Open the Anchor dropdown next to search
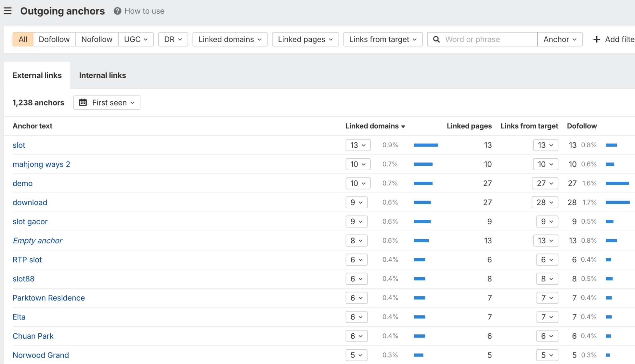This screenshot has height=364, width=635. pyautogui.click(x=560, y=39)
